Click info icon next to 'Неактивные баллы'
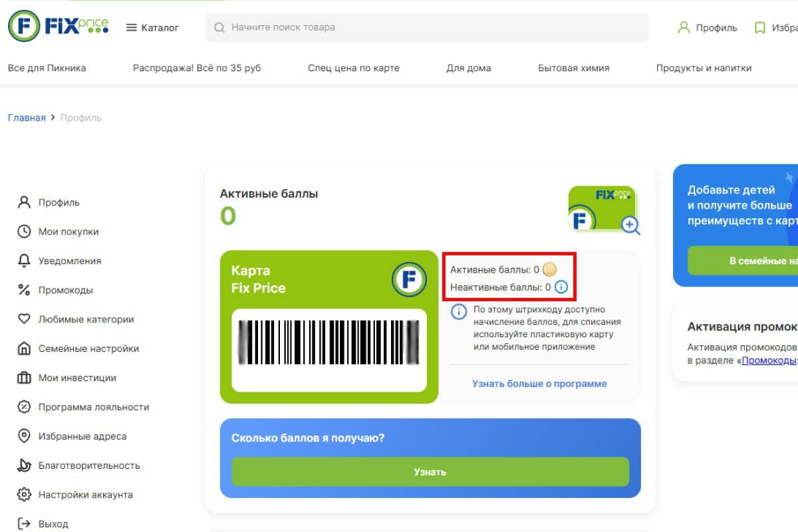Viewport: 798px width, 532px height. (x=561, y=287)
